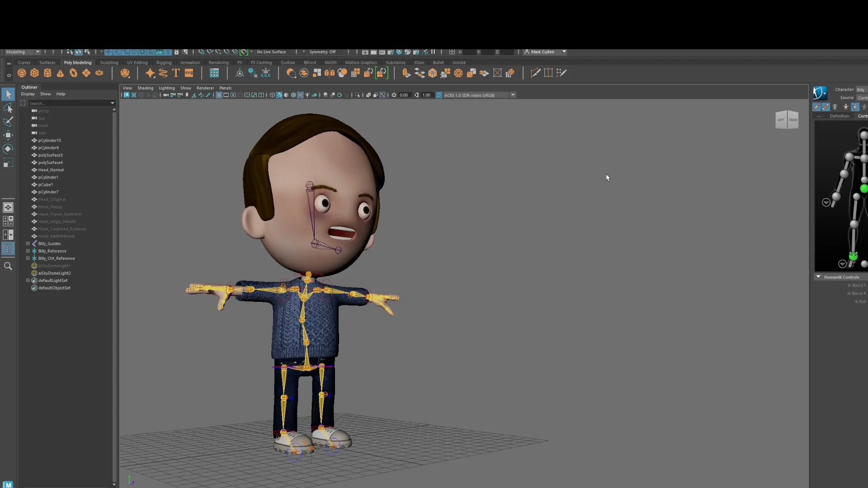This screenshot has height=488, width=868.
Task: Toggle textured display in viewport toolbar
Action: (300, 95)
